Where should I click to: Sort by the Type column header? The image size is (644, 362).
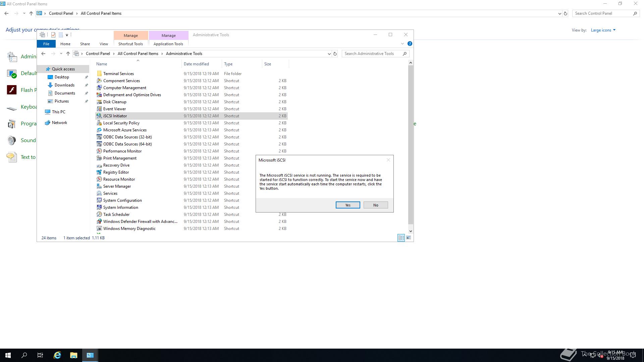(x=242, y=64)
